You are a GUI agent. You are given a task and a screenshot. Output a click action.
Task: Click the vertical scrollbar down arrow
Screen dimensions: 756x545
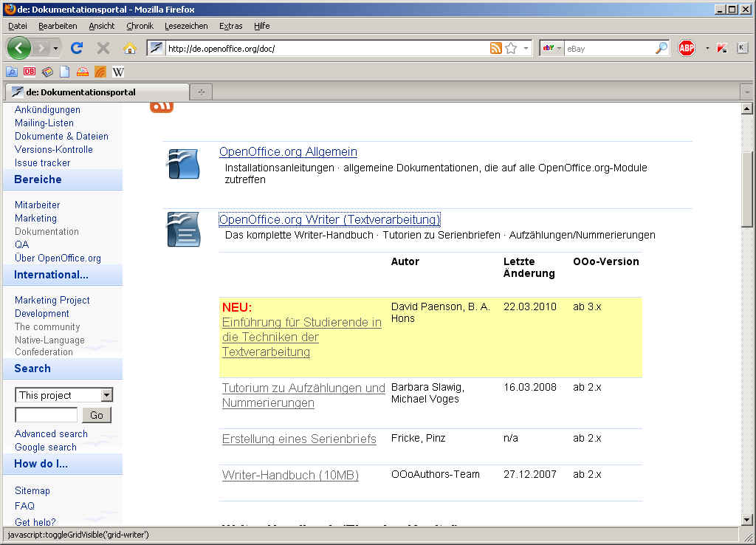point(747,520)
